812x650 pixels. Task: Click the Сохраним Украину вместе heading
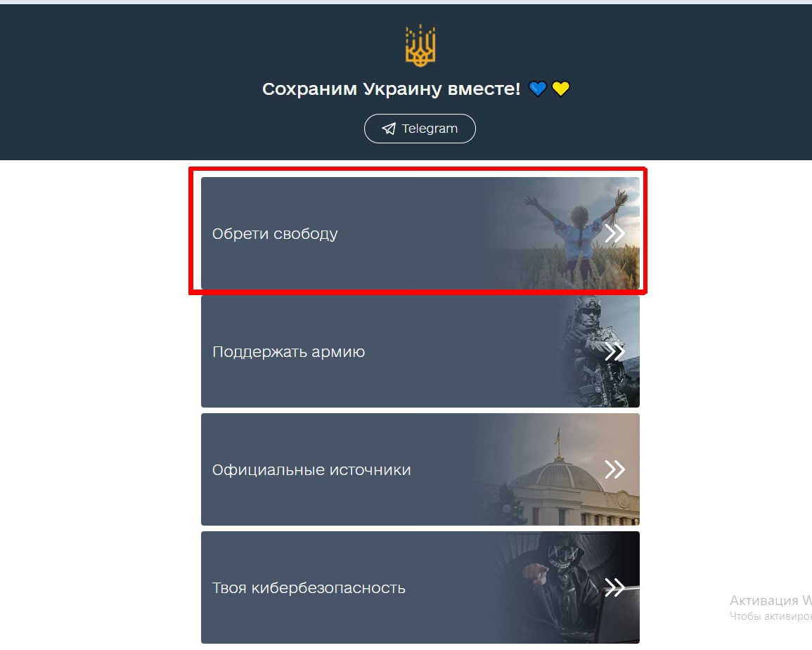click(391, 89)
